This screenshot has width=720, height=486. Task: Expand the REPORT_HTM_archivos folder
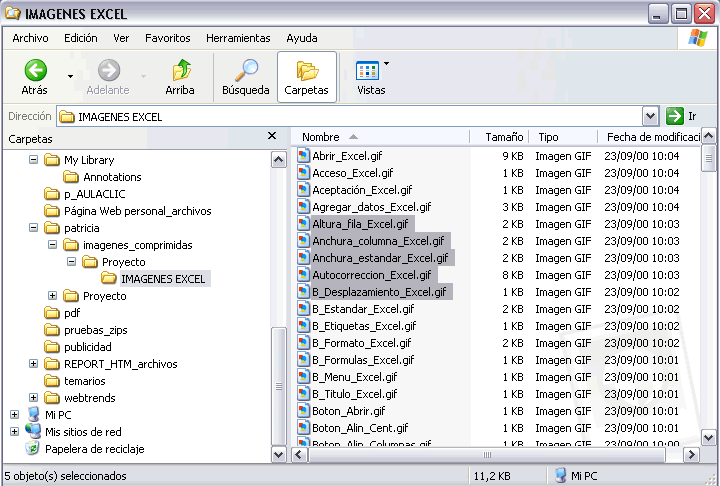tap(33, 364)
